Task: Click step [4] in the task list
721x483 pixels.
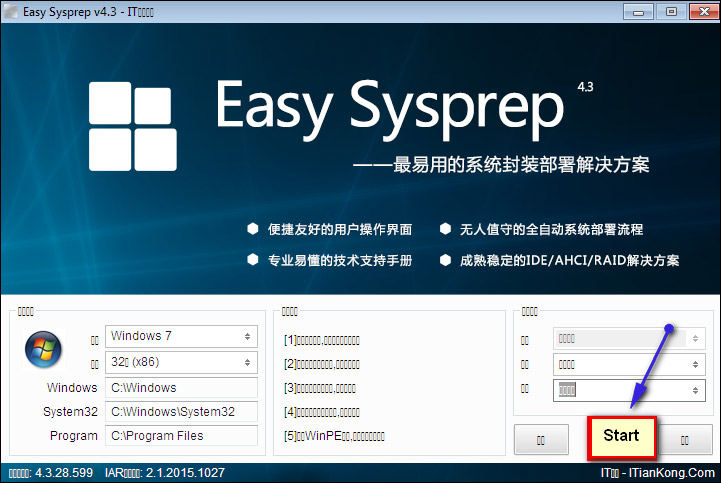Action: (x=322, y=412)
